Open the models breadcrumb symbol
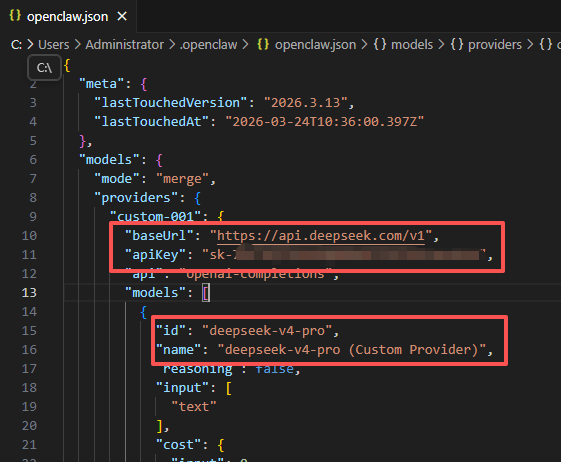This screenshot has width=561, height=462. point(412,45)
